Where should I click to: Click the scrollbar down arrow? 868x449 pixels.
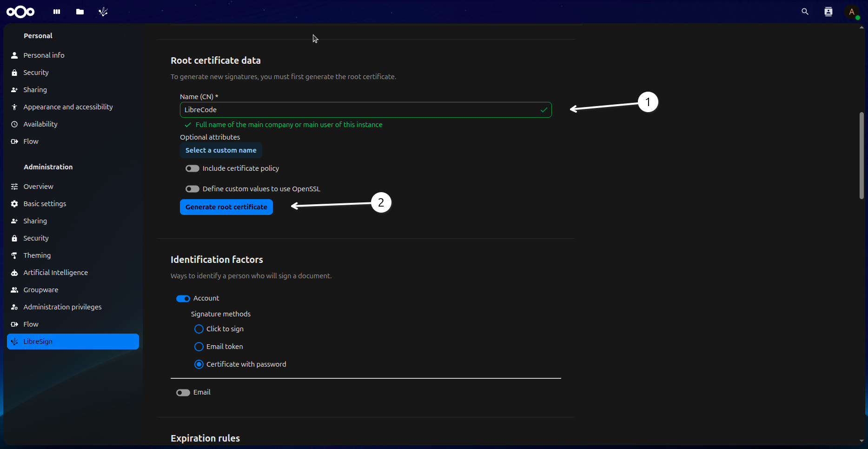[x=861, y=441]
